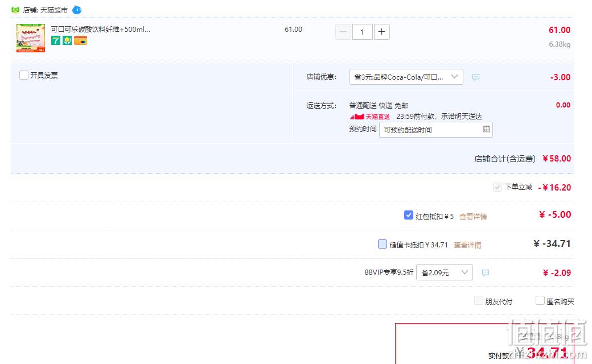Click the bold ¥ -34.71 stored-card amount
Screen dimensions: 592x364
coord(552,243)
